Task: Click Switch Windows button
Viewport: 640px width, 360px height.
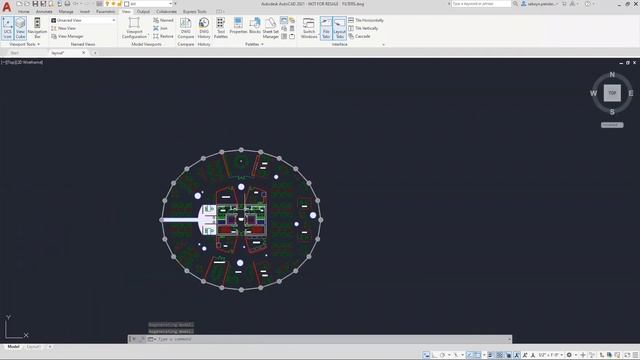Action: point(309,28)
